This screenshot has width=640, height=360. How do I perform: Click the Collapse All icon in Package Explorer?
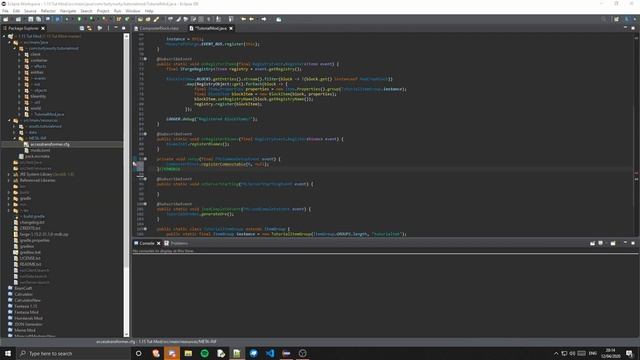coord(82,28)
